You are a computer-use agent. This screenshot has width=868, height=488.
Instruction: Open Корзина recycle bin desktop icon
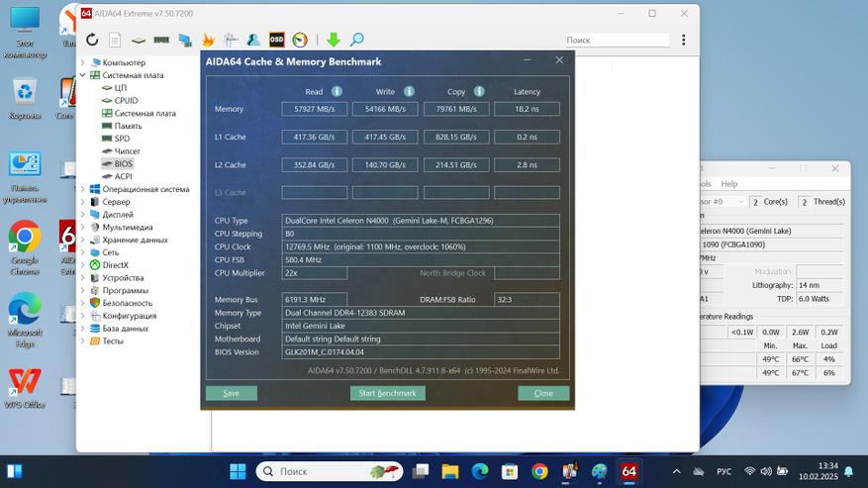point(25,100)
